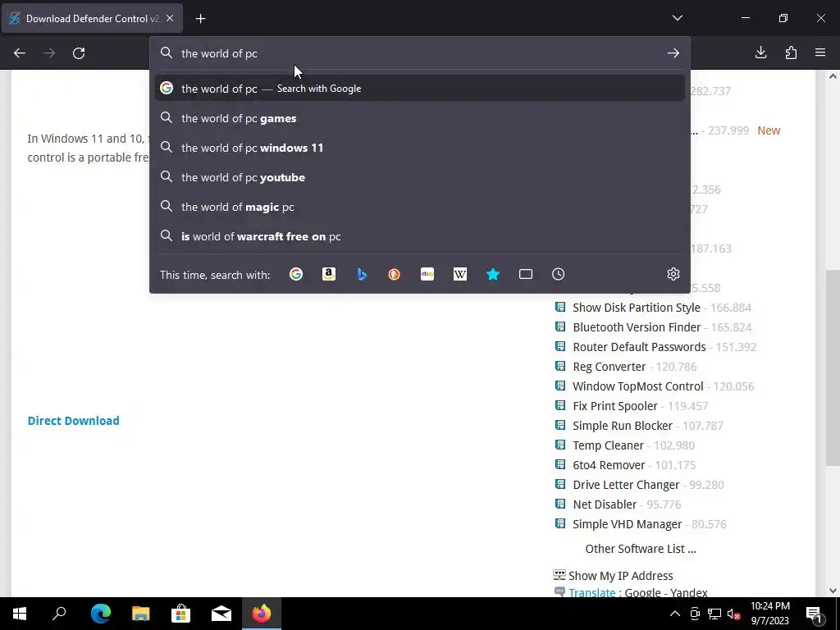Open Temp Cleaner link
This screenshot has width=840, height=630.
coord(608,445)
